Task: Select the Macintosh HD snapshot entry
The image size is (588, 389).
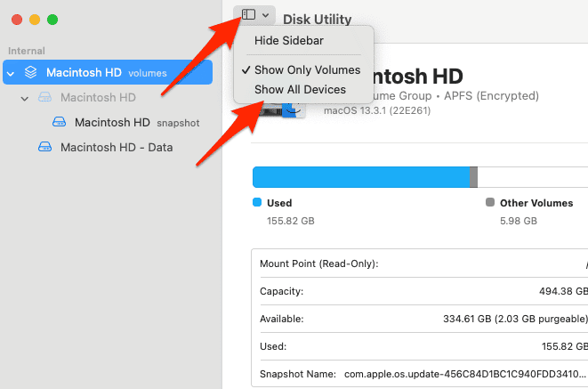Action: click(112, 122)
